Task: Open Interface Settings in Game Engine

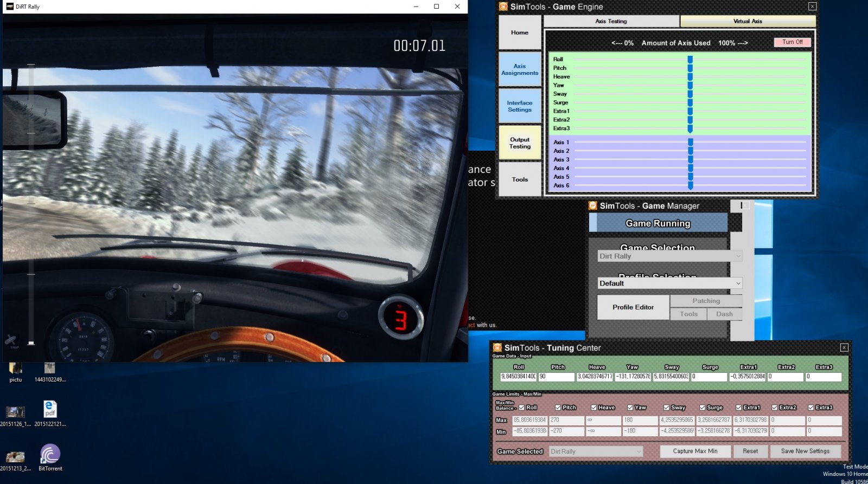Action: point(520,106)
